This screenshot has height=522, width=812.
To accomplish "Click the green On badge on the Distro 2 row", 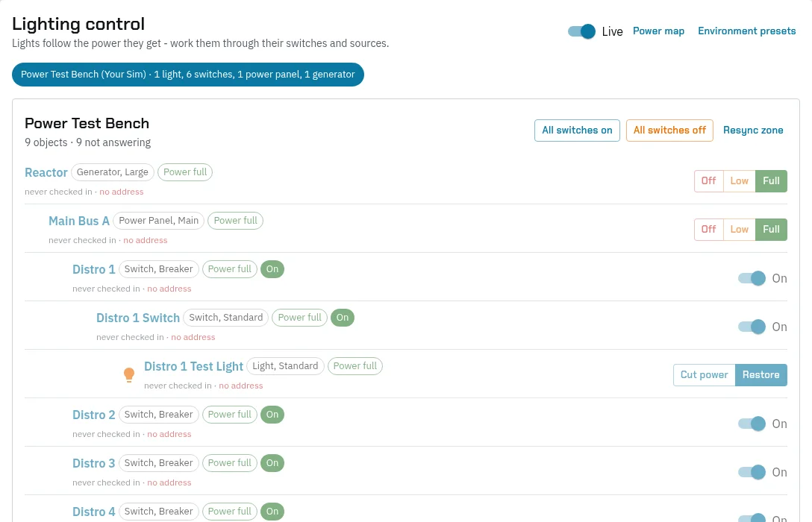I will [x=272, y=415].
